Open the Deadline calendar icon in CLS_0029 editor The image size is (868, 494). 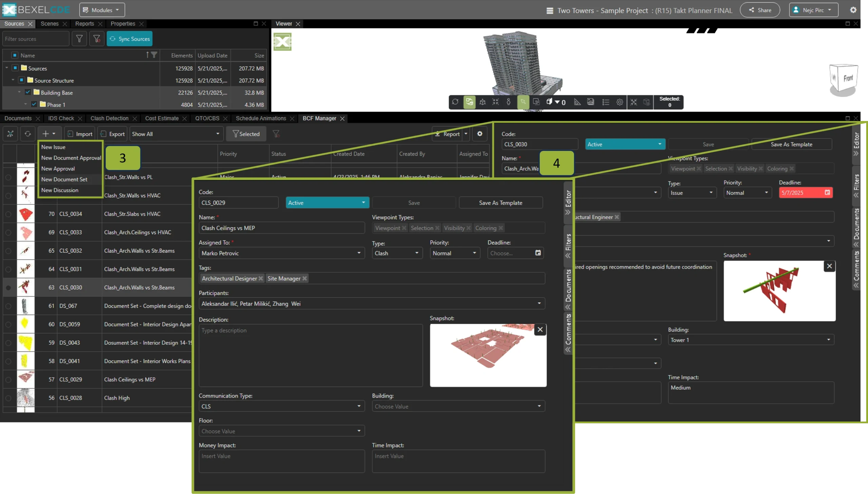pos(538,253)
